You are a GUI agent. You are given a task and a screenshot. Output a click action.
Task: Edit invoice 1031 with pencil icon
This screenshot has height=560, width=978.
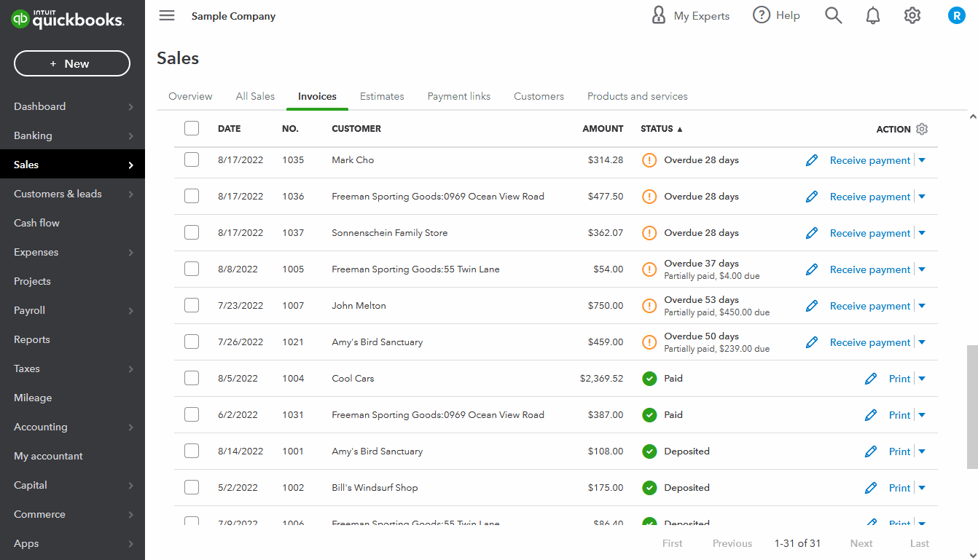(x=871, y=415)
